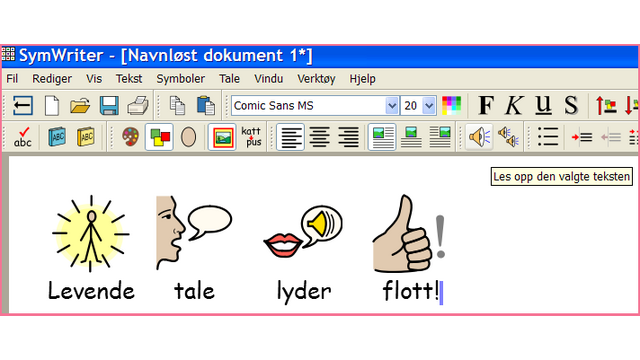Open a file with the folder icon

pyautogui.click(x=80, y=106)
